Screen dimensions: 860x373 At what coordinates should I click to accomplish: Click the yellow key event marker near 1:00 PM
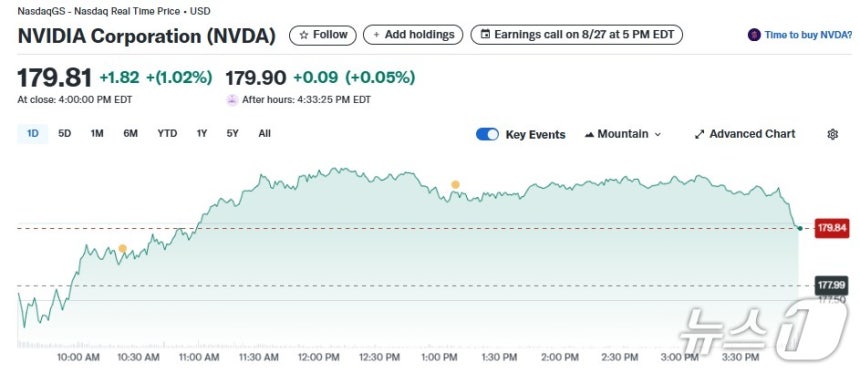[455, 185]
